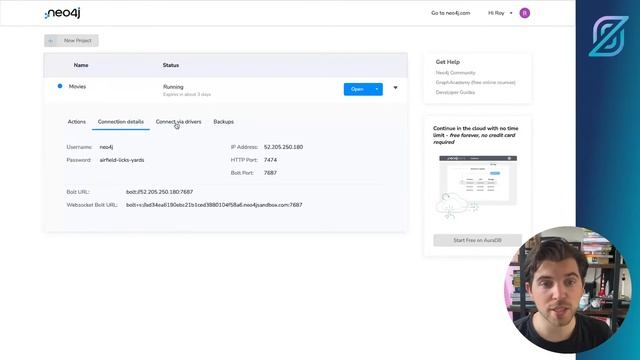
Task: Open the Connect via drivers tab
Action: [178, 122]
